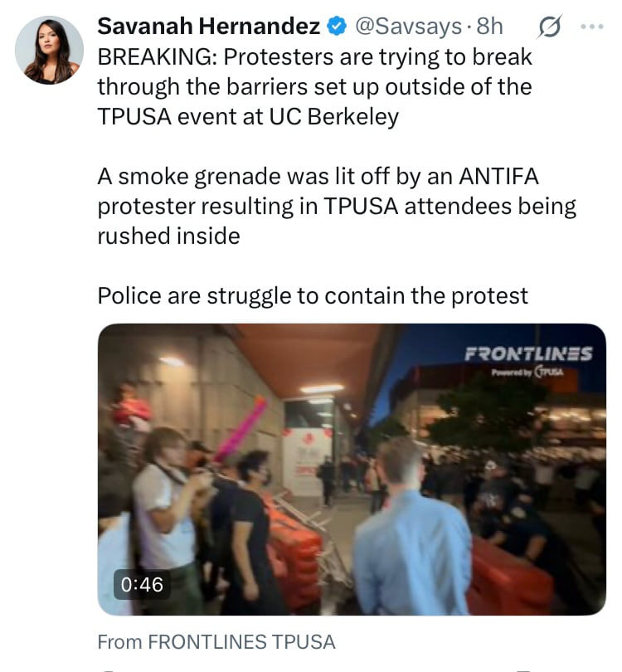
Task: Click the 'Police are struggle' line
Action: point(313,295)
